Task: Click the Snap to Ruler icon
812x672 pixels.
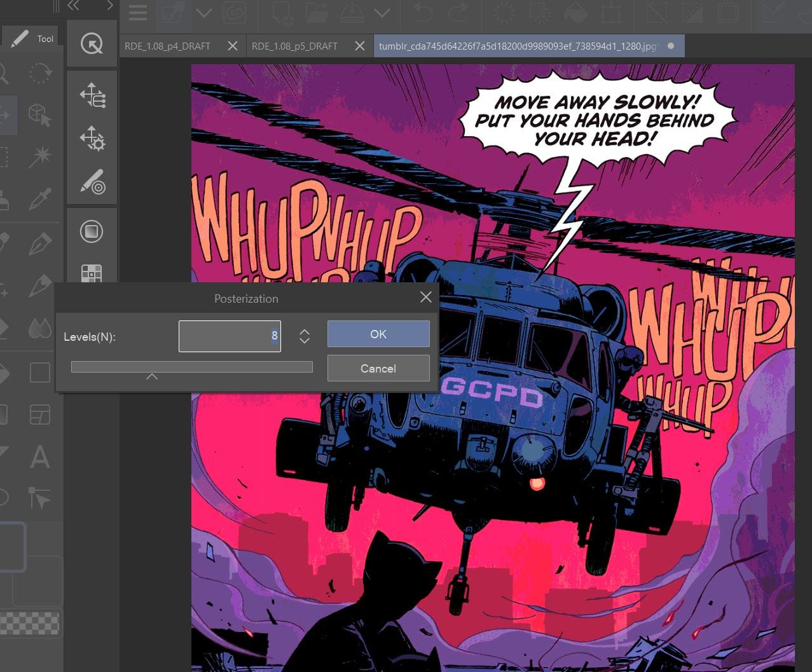Action: click(x=774, y=13)
